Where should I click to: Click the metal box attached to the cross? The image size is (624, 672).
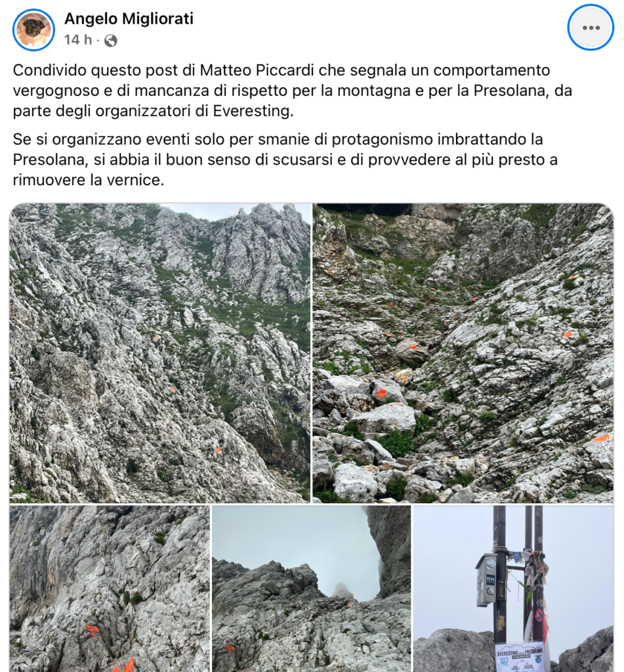[486, 579]
